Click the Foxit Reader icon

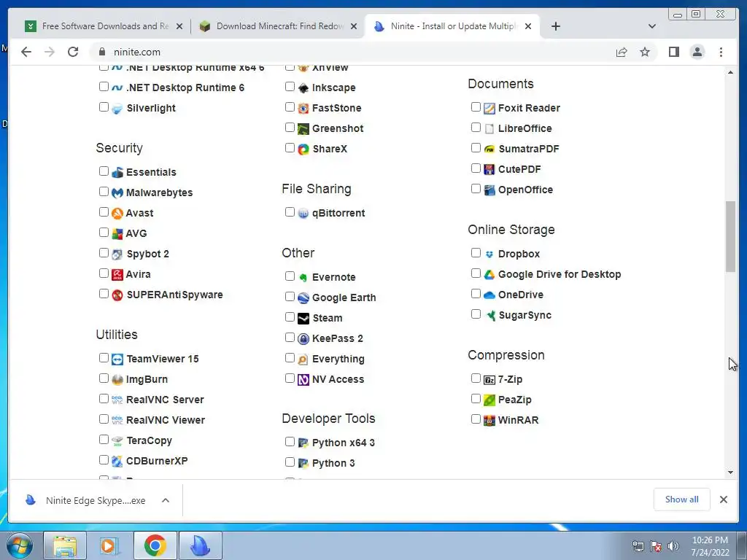click(x=489, y=109)
